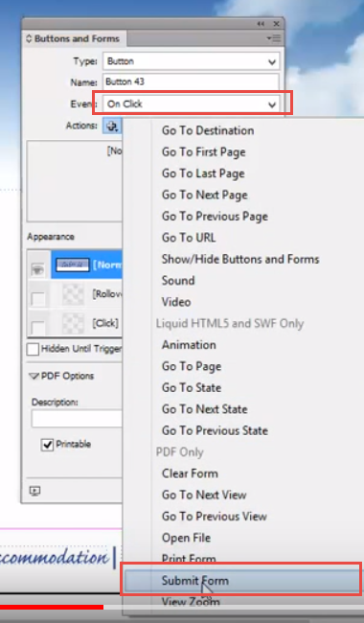Screen dimensions: 364x623
Task: Close the Buttons and Forms panel
Action: click(276, 24)
